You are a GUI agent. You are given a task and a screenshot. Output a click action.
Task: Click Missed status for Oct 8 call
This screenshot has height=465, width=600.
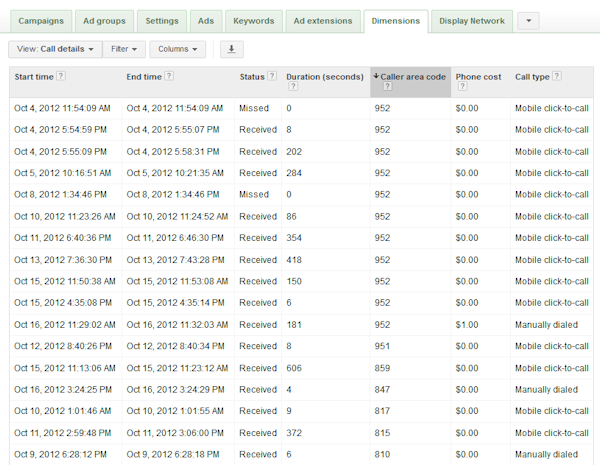[x=254, y=194]
